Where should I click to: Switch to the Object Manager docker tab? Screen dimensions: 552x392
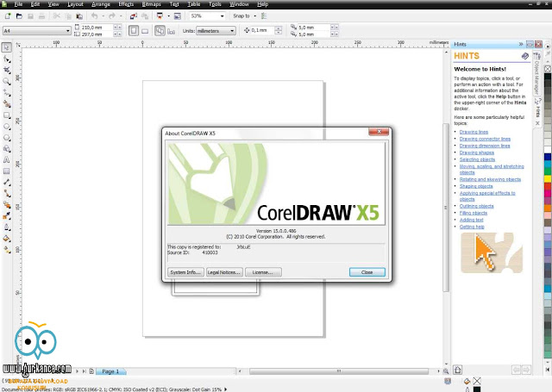tap(536, 75)
